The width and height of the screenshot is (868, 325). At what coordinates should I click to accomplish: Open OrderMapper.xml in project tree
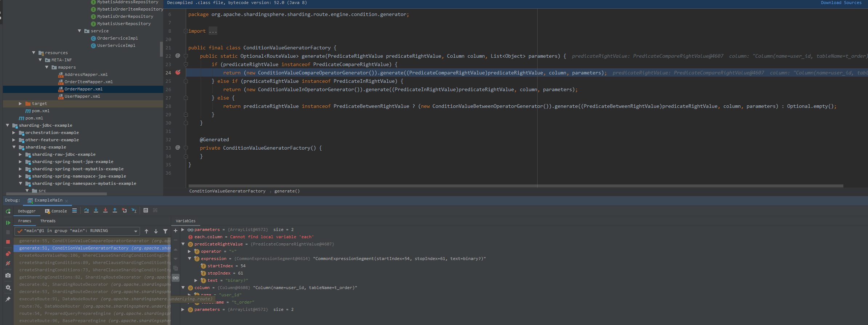[x=84, y=89]
